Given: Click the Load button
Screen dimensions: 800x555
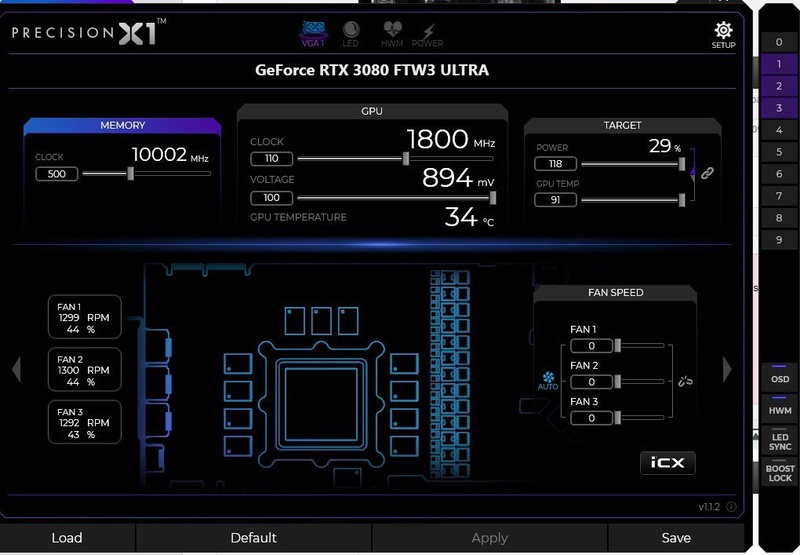Looking at the screenshot, I should coord(67,538).
